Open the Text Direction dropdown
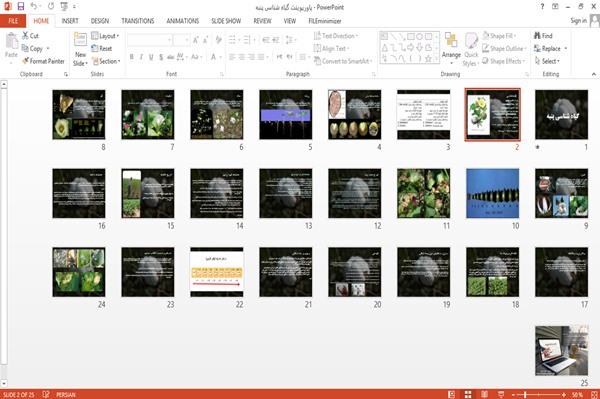 (336, 36)
